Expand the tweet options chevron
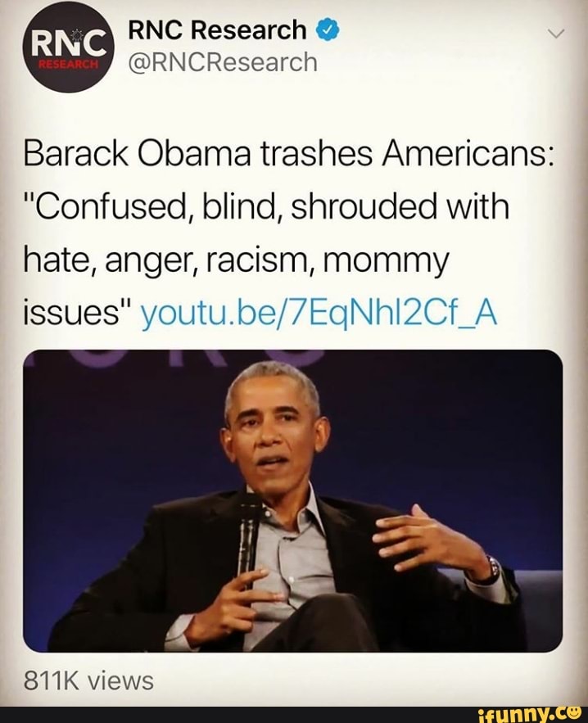The height and width of the screenshot is (723, 588). (x=556, y=34)
